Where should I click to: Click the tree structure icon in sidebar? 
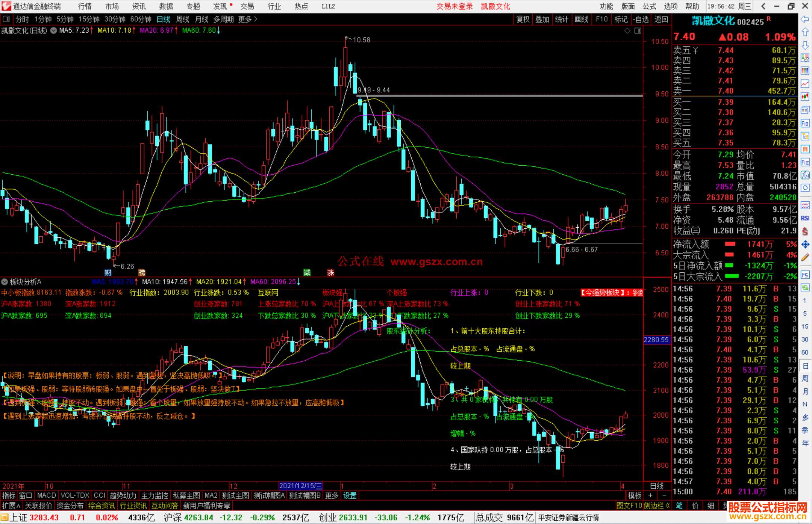pos(805,136)
